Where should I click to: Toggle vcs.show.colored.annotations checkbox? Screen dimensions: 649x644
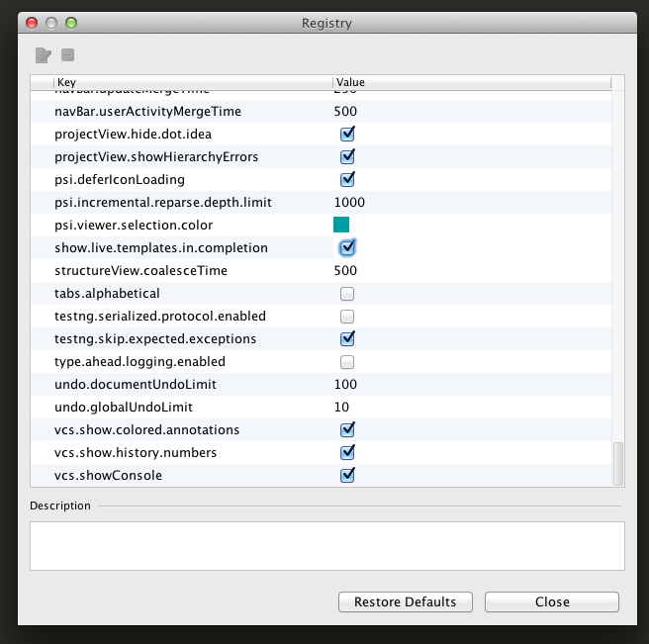(x=347, y=429)
